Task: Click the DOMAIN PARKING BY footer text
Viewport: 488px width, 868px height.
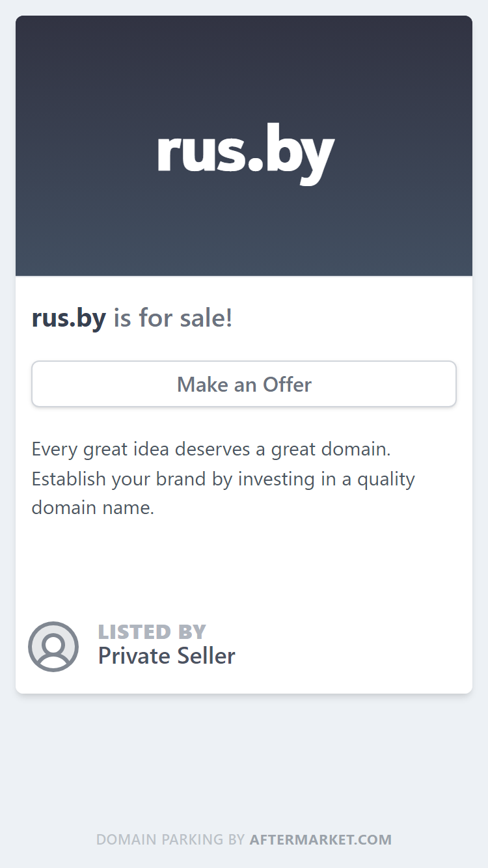Action: 170,839
